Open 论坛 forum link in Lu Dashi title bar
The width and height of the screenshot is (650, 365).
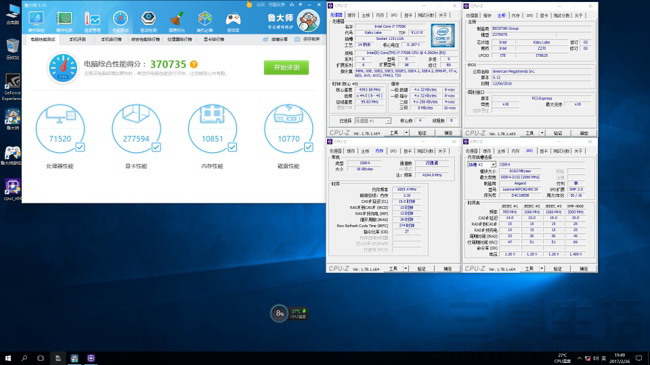[x=260, y=5]
